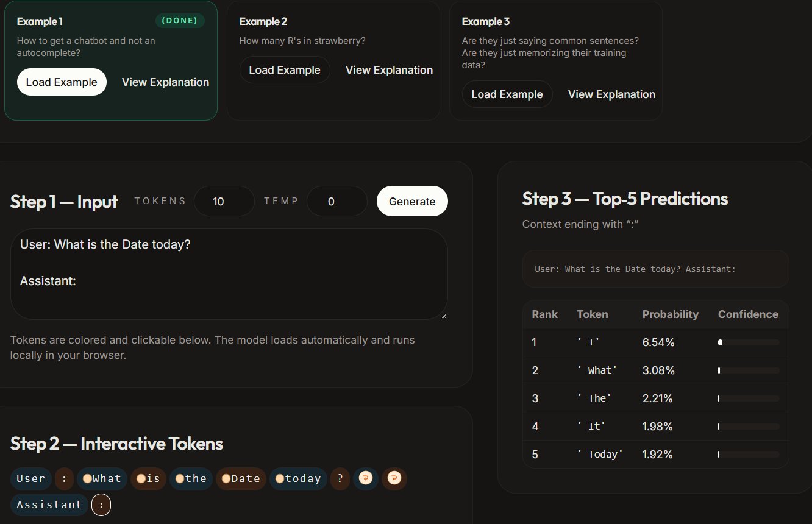Select the newline token just before Assistant

(394, 478)
